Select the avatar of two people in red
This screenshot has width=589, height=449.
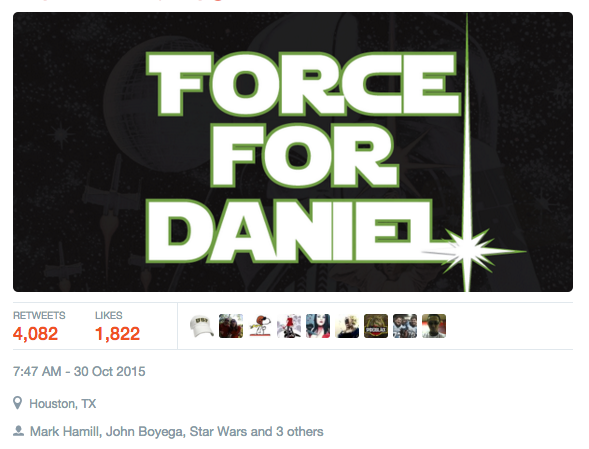click(x=231, y=326)
